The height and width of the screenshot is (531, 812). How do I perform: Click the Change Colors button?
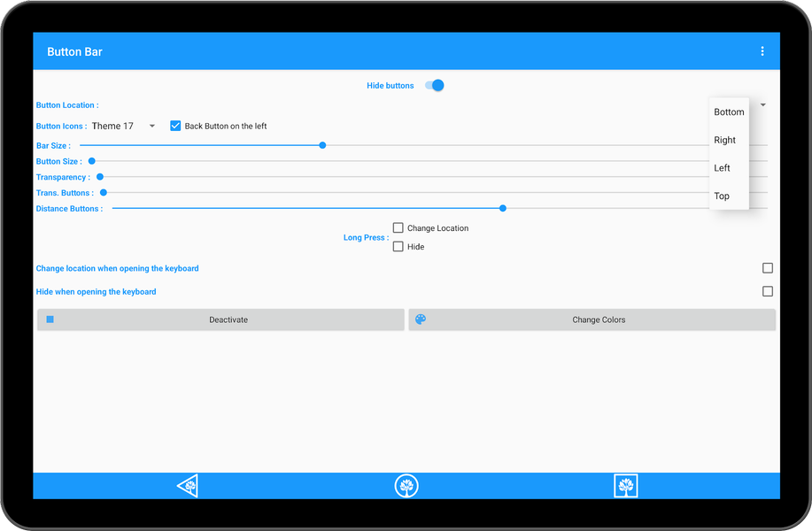pos(592,319)
